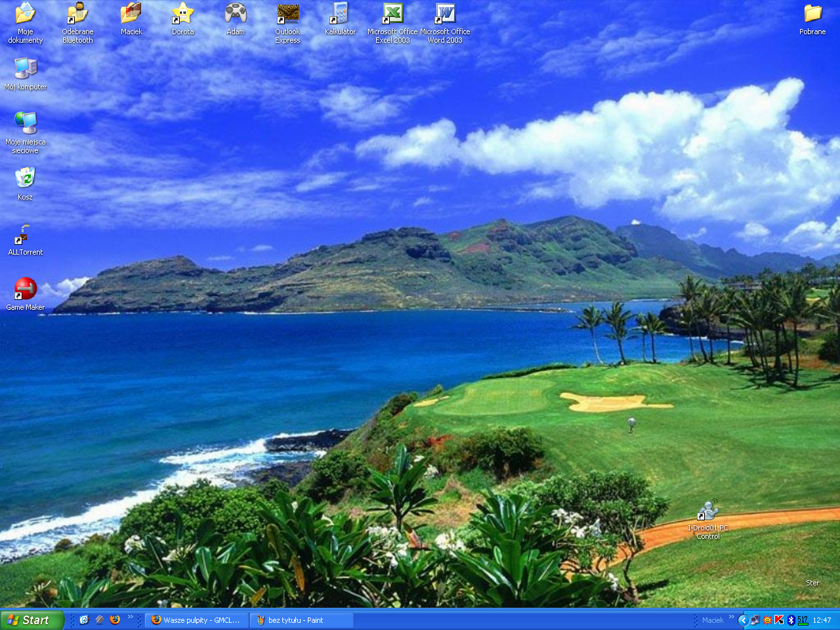Click the Mój komputer desktop icon
The image size is (840, 630).
[25, 68]
